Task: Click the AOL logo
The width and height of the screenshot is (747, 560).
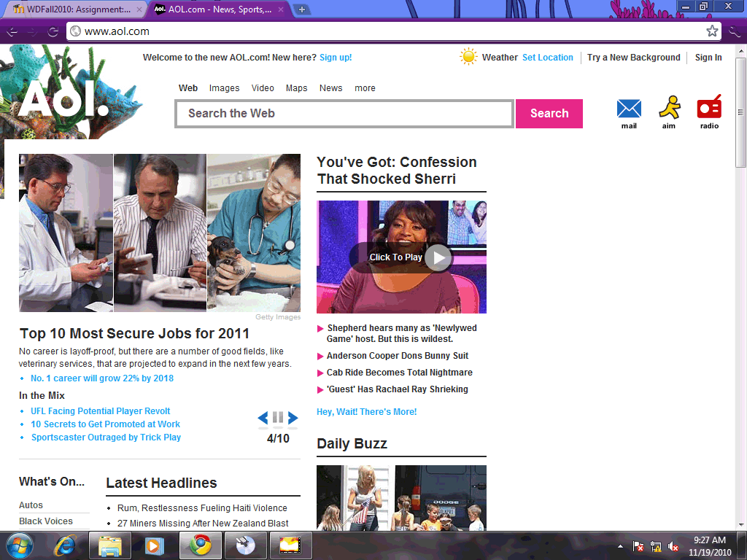Action: [x=63, y=98]
